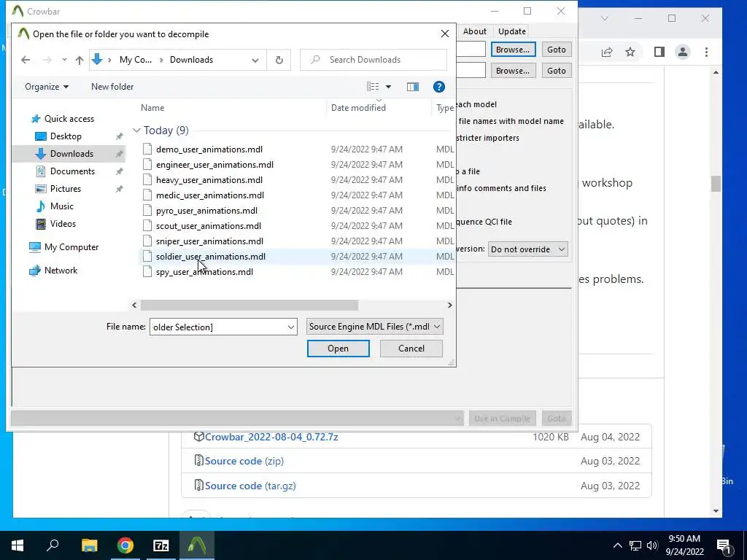Open Chrome three-dot menu
The image size is (747, 560).
point(706,52)
